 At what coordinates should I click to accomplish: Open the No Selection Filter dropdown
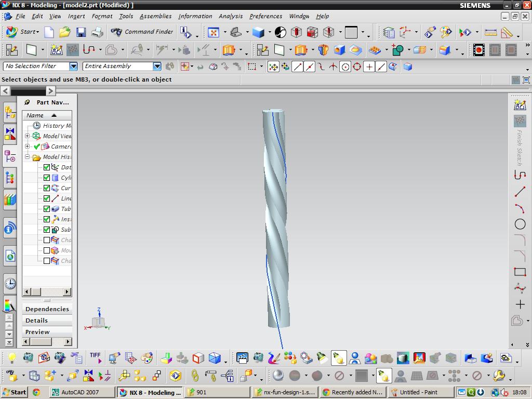(73, 66)
